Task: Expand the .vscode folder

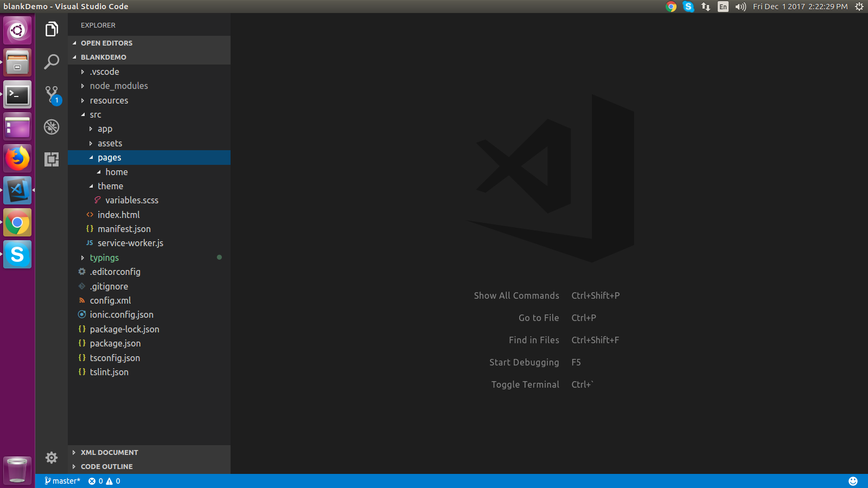Action: point(149,72)
